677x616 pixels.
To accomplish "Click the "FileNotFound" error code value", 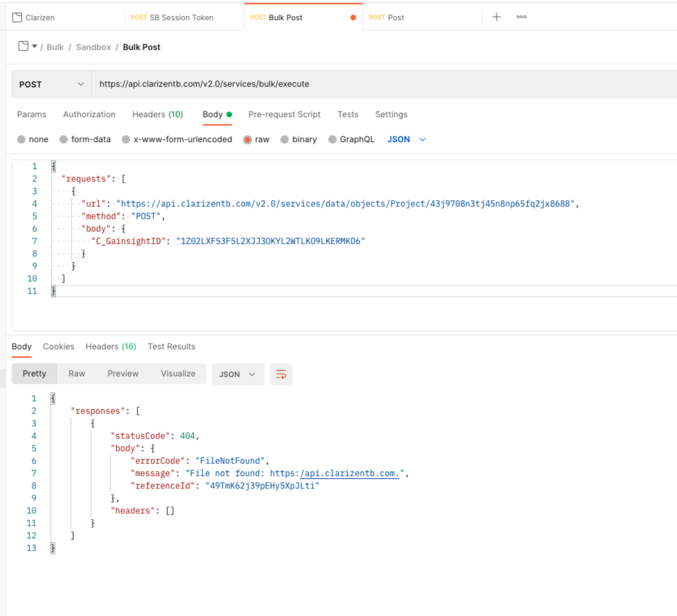I will (x=230, y=461).
